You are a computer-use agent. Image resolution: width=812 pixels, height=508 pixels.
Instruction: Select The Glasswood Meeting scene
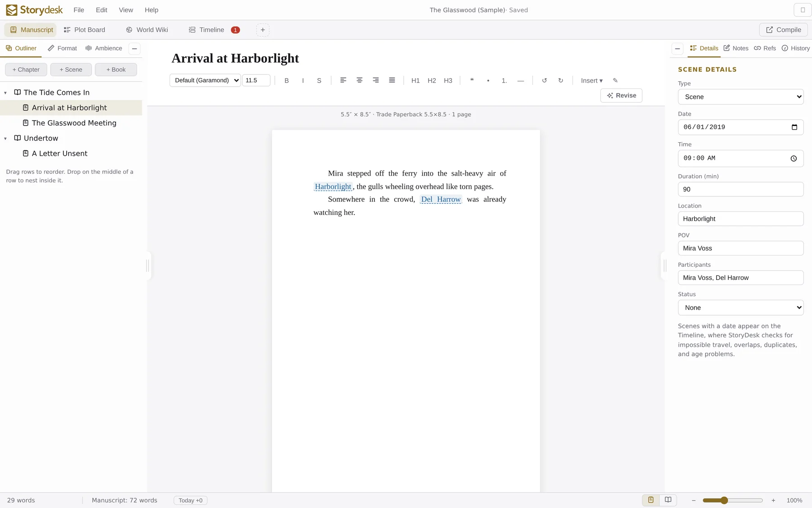coord(71,123)
